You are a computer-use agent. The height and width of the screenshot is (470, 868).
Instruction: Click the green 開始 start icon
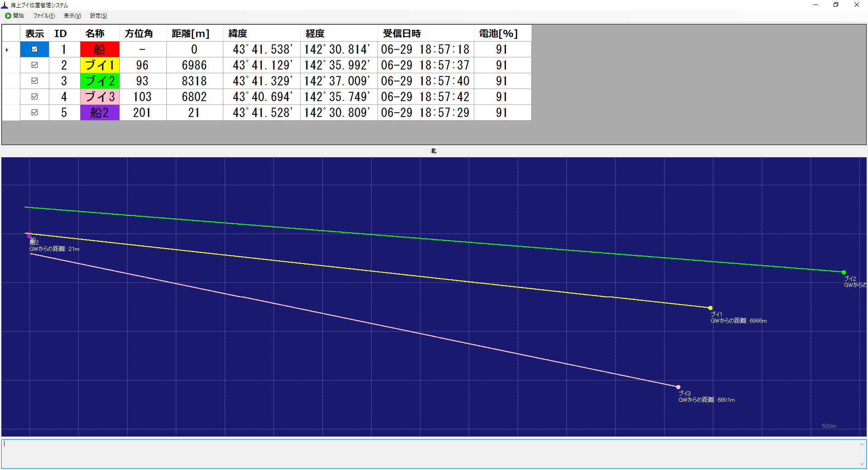tap(8, 16)
